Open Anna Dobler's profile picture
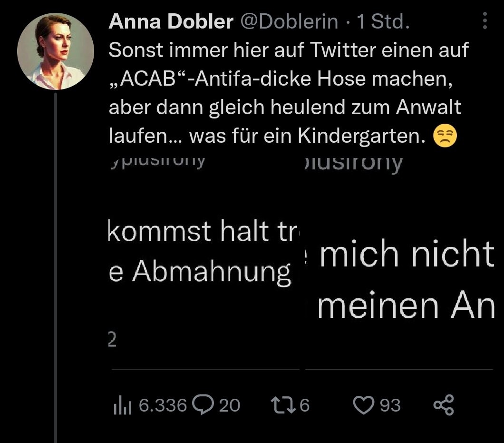Image resolution: width=504 pixels, height=443 pixels. tap(56, 51)
